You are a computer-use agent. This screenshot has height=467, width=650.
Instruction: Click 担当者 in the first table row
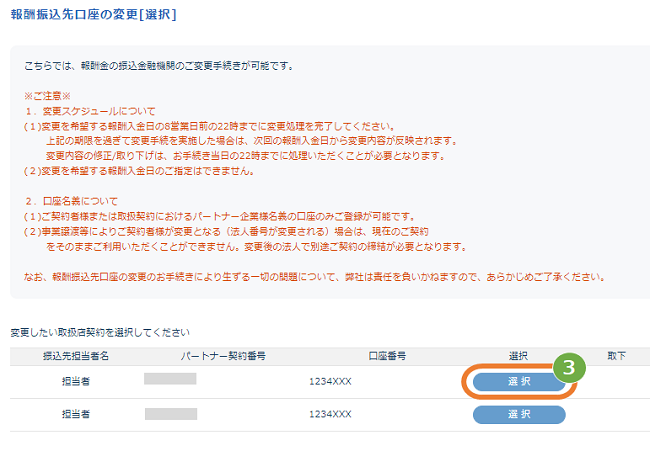[x=76, y=381]
